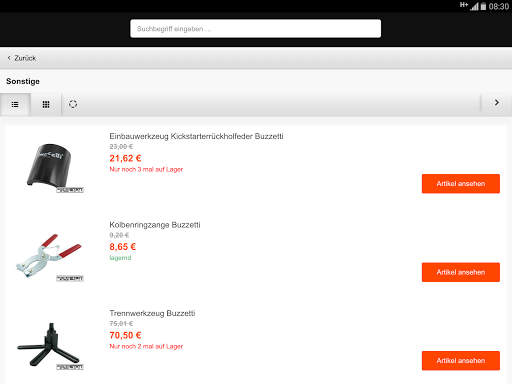The height and width of the screenshot is (384, 512).
Task: View article Einbauwerkzeug Kickstarterrückholfeder
Action: [x=461, y=184]
